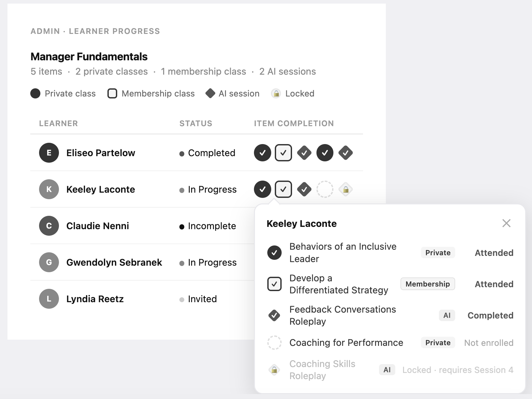Sort by the STATUS column header

click(x=196, y=124)
